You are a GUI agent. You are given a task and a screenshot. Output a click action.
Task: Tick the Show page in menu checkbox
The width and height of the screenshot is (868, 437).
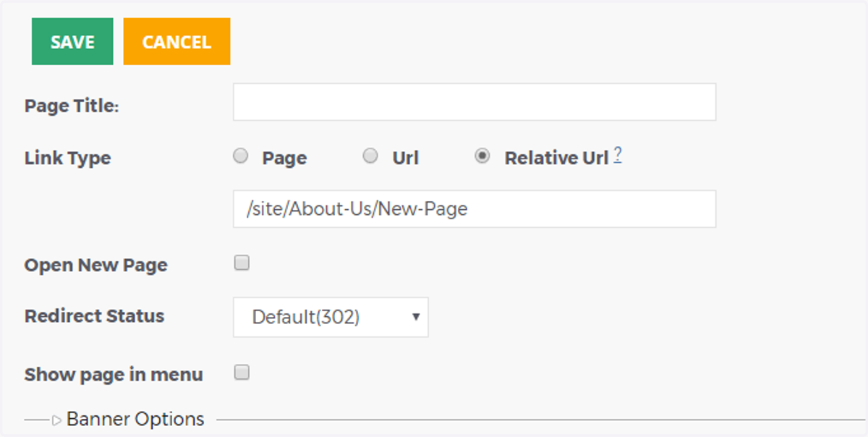coord(242,373)
